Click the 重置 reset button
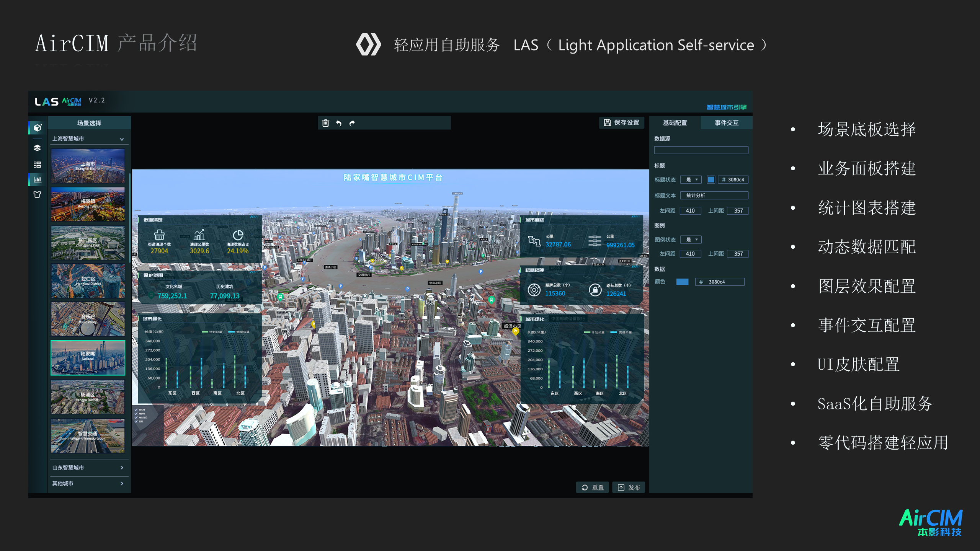 tap(593, 487)
